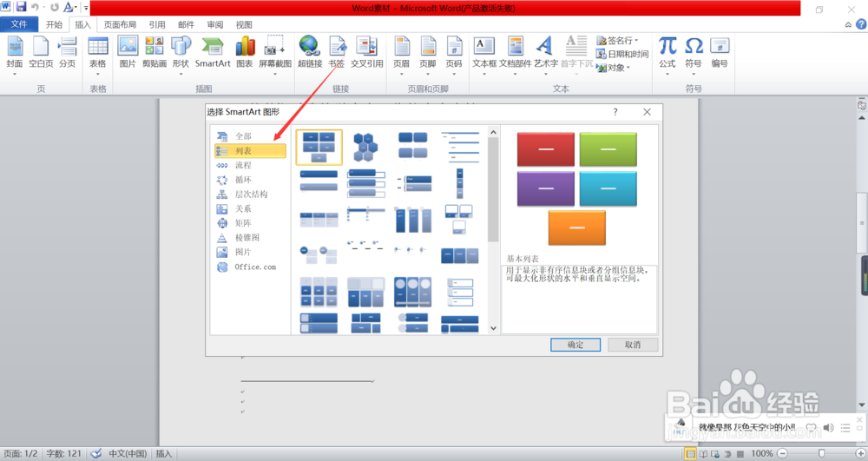Toggle Insert (插入) mode in status bar

[164, 453]
